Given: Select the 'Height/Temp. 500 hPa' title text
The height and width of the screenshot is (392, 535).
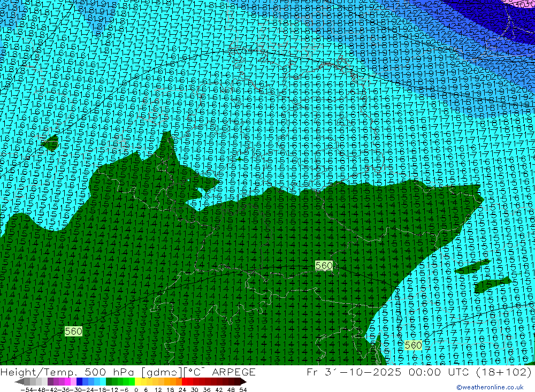Looking at the screenshot, I should [x=68, y=372].
